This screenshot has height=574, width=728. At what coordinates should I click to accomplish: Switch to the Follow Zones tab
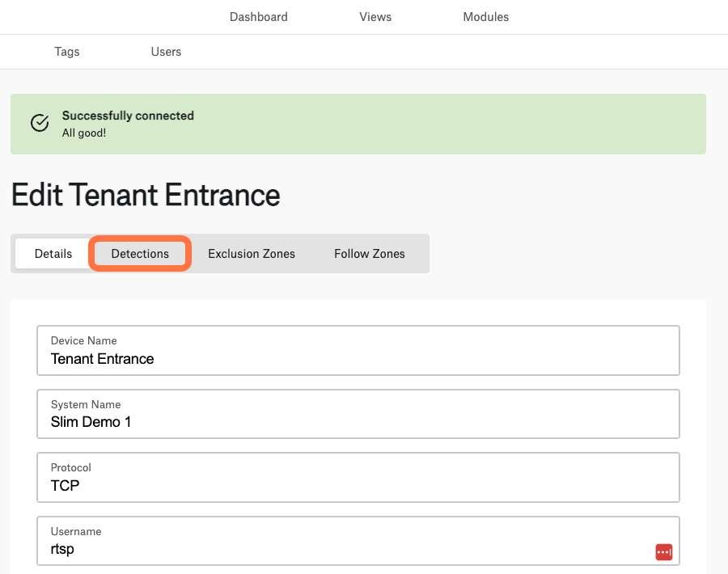tap(370, 253)
